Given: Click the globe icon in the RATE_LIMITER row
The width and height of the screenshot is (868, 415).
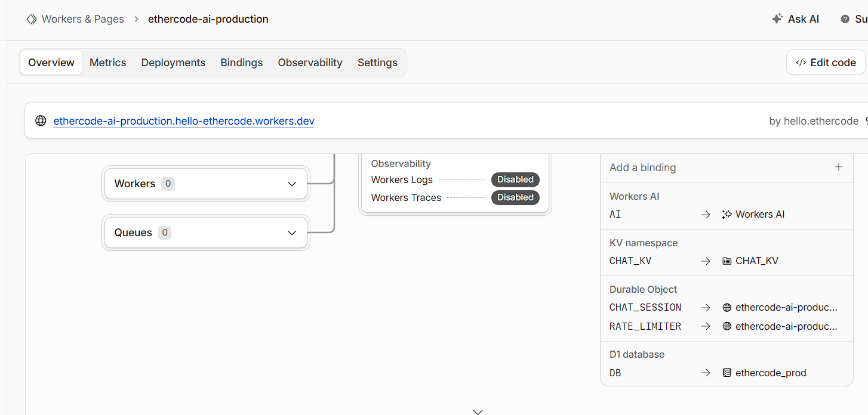Looking at the screenshot, I should coord(727,326).
